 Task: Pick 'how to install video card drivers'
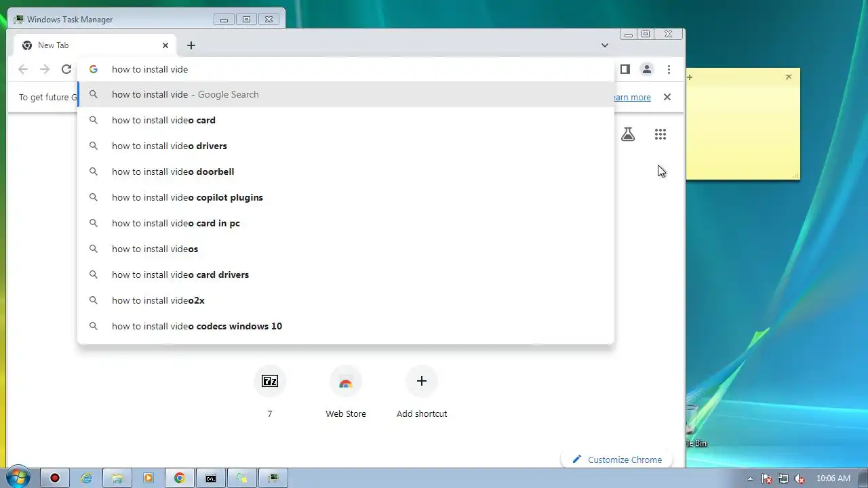[x=346, y=274]
